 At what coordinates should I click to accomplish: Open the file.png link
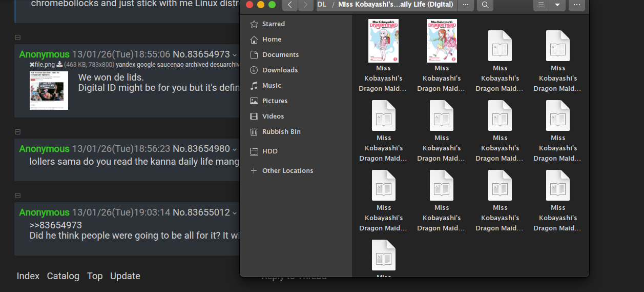coord(45,65)
